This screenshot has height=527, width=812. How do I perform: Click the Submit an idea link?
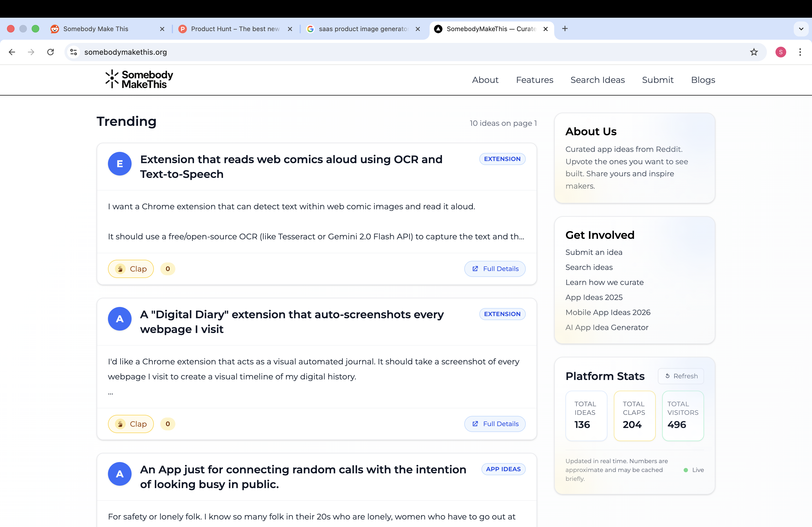(594, 252)
